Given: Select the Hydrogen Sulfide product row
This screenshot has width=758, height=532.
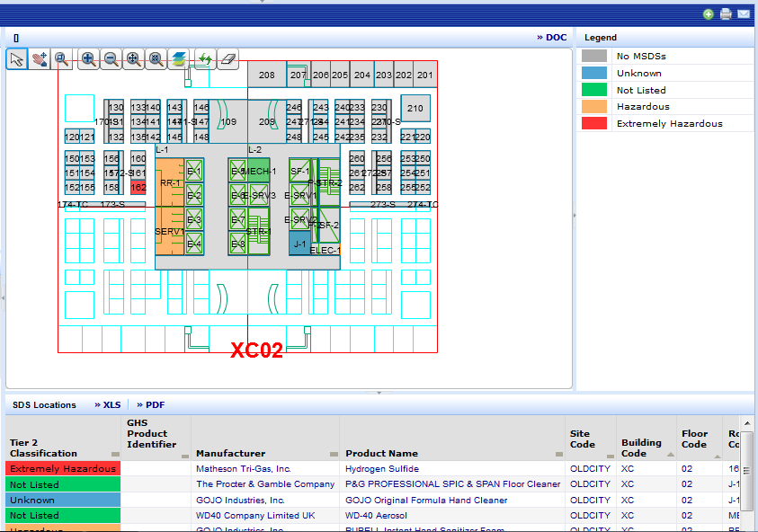Looking at the screenshot, I should coord(382,469).
